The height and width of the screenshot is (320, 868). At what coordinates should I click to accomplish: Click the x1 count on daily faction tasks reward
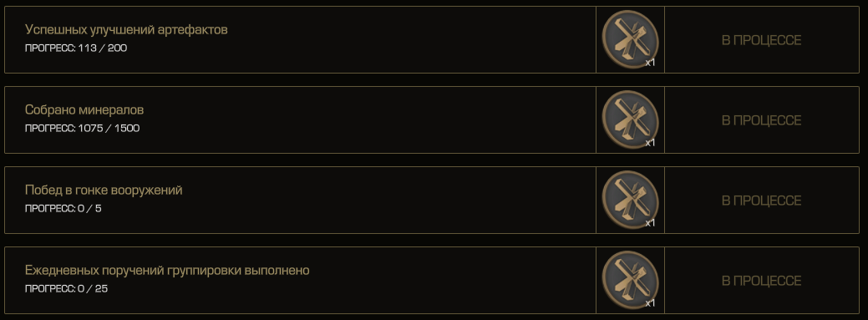pos(651,303)
